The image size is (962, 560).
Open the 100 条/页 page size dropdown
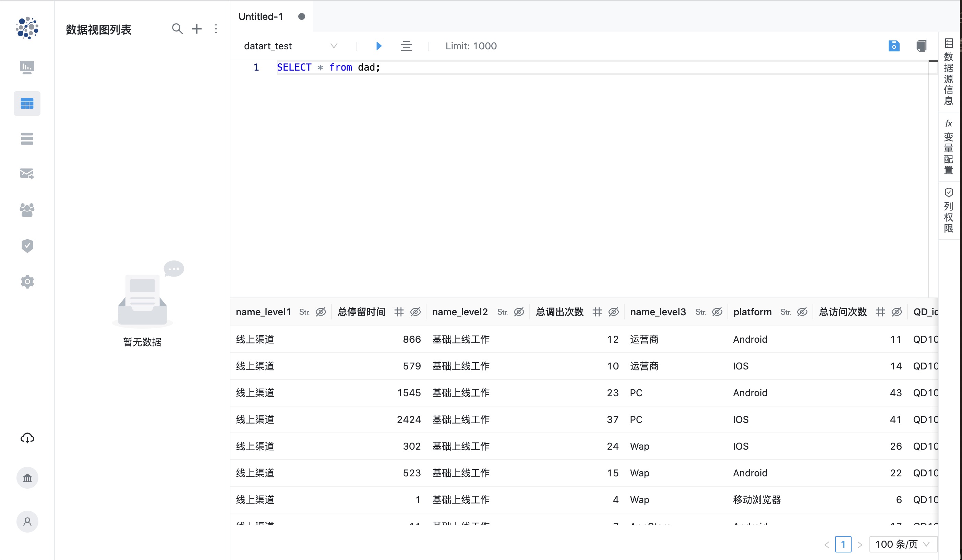[x=903, y=544]
